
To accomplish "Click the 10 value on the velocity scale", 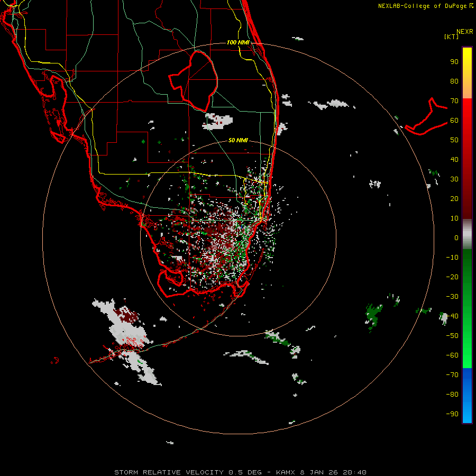I will point(454,218).
